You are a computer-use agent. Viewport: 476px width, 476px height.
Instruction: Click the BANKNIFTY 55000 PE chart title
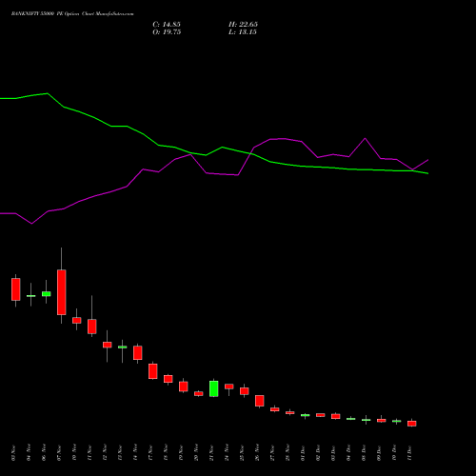click(72, 14)
